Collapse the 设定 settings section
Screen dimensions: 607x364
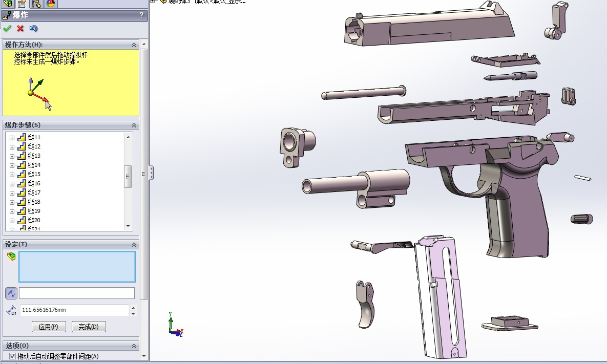point(134,245)
